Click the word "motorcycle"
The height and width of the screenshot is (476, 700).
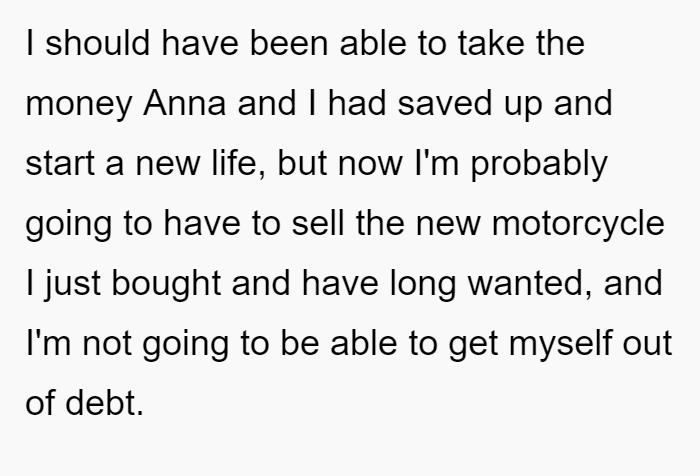pyautogui.click(x=578, y=224)
